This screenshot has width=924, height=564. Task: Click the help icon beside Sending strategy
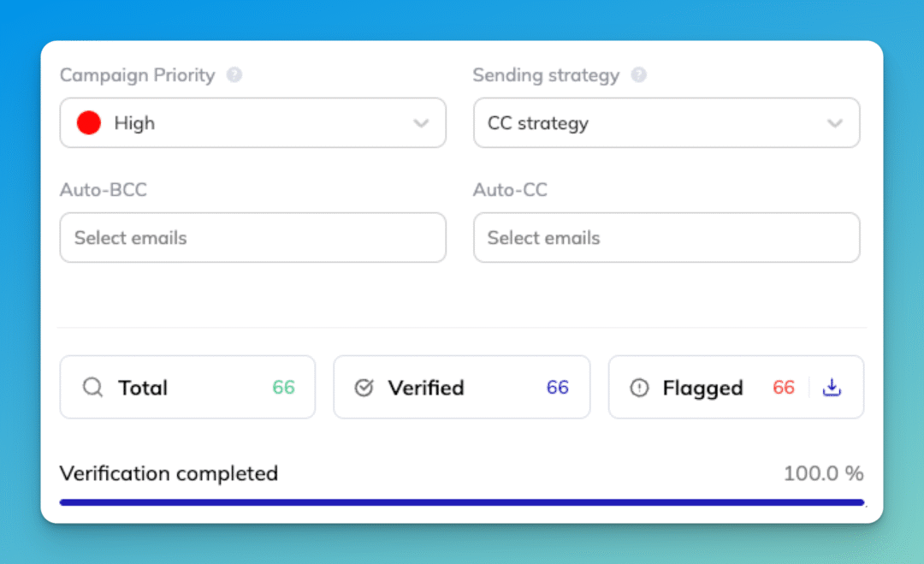[x=638, y=75]
